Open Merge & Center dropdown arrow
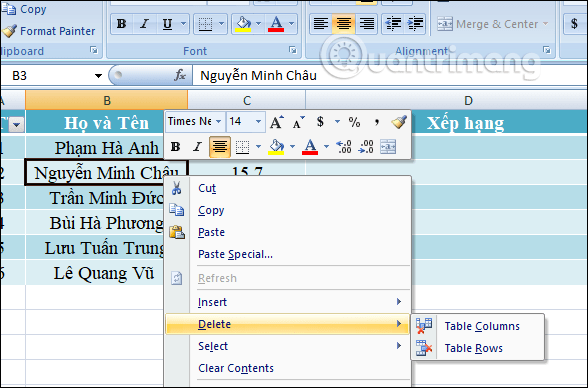This screenshot has height=388, width=588. [x=546, y=24]
